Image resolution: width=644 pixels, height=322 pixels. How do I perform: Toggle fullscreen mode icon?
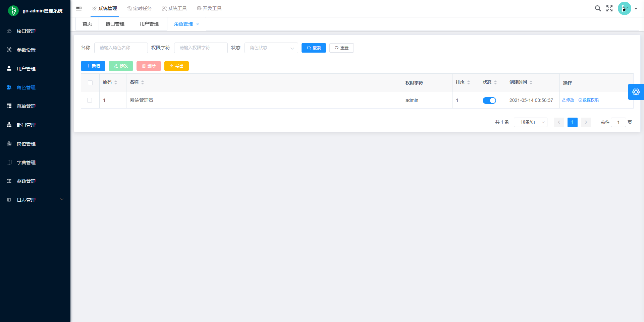coord(609,8)
